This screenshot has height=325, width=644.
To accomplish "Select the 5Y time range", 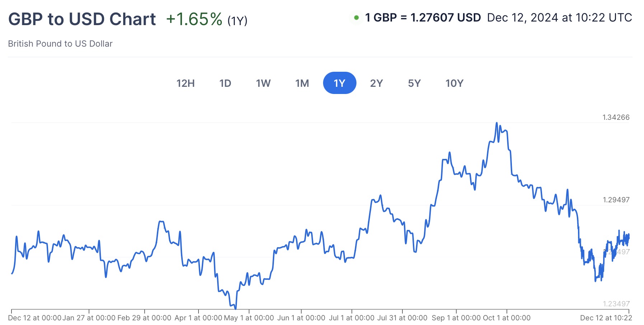I will coord(414,83).
